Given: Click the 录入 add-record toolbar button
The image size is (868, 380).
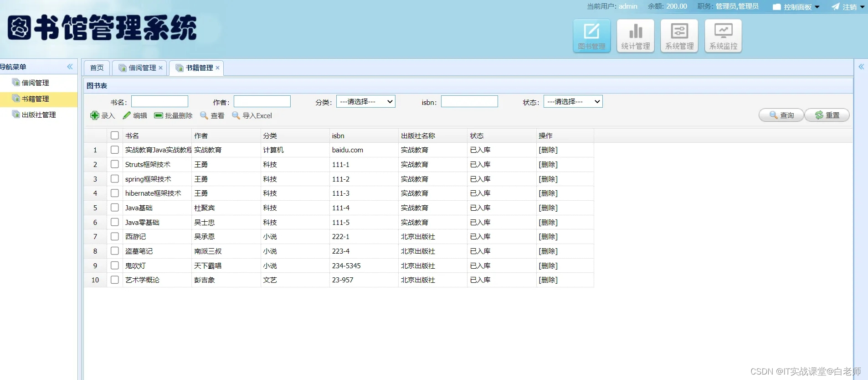Looking at the screenshot, I should coord(103,115).
